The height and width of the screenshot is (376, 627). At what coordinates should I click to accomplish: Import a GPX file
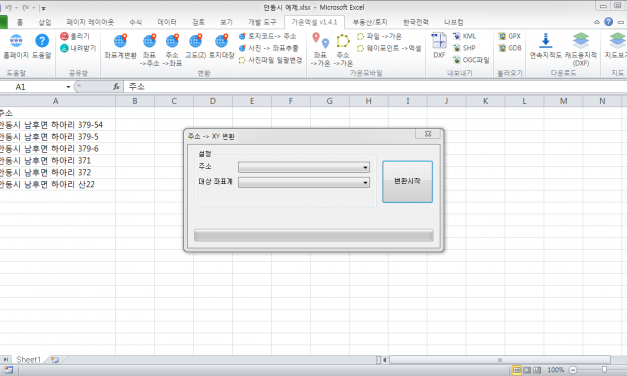(509, 36)
